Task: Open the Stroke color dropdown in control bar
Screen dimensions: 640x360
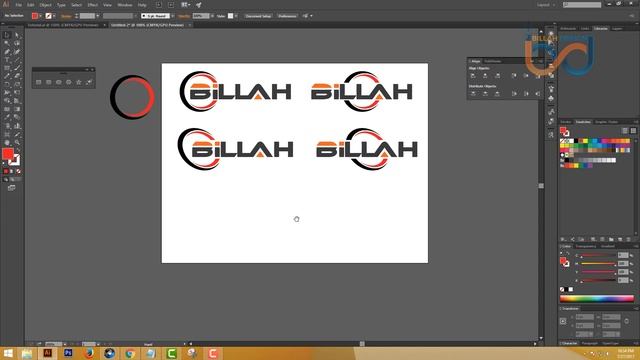Action: click(54, 16)
